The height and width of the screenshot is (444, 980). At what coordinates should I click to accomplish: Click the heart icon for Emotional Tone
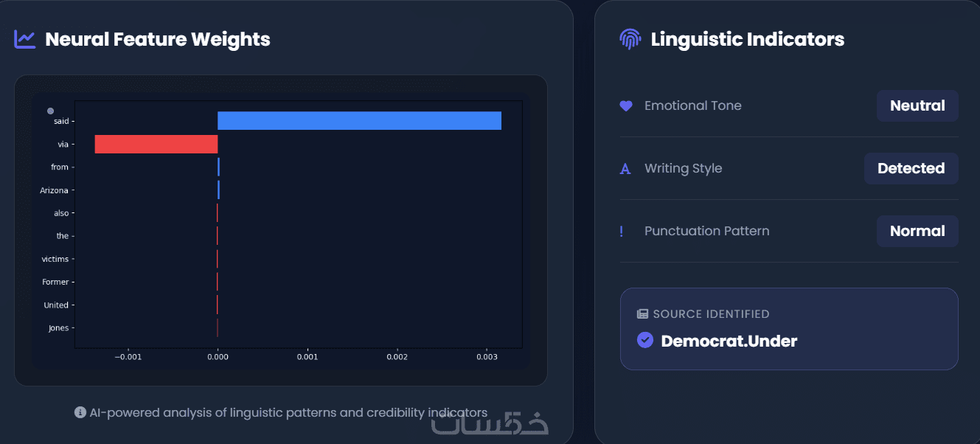click(x=626, y=106)
